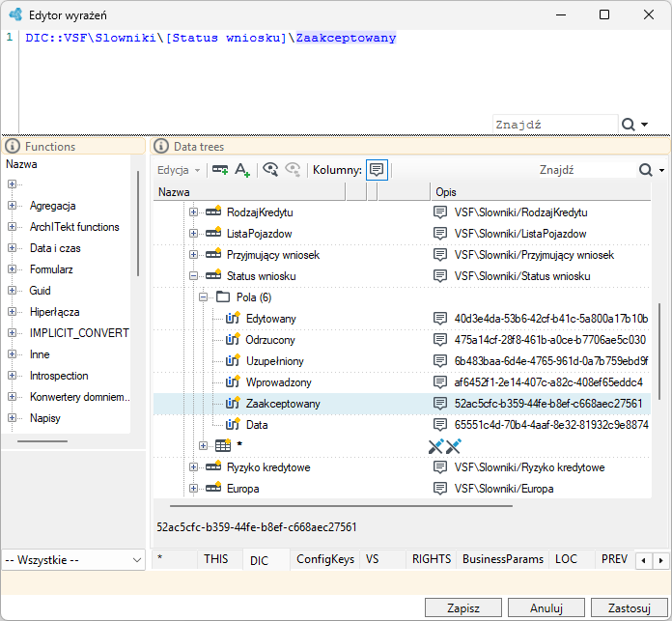The image size is (672, 621).
Task: Expand the Data i czas functions group
Action: [12, 247]
